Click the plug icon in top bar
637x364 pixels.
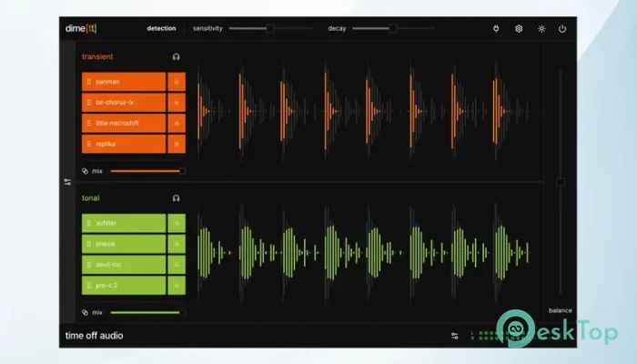tap(496, 28)
